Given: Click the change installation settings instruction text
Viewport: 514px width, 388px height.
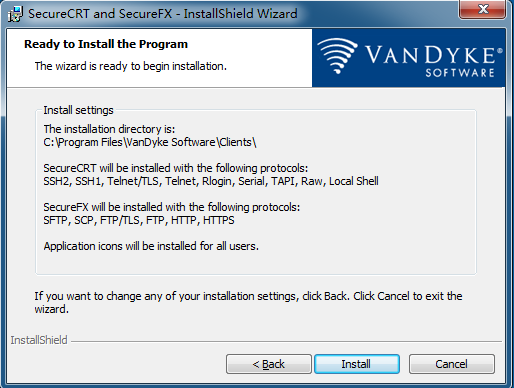Looking at the screenshot, I should [x=248, y=302].
